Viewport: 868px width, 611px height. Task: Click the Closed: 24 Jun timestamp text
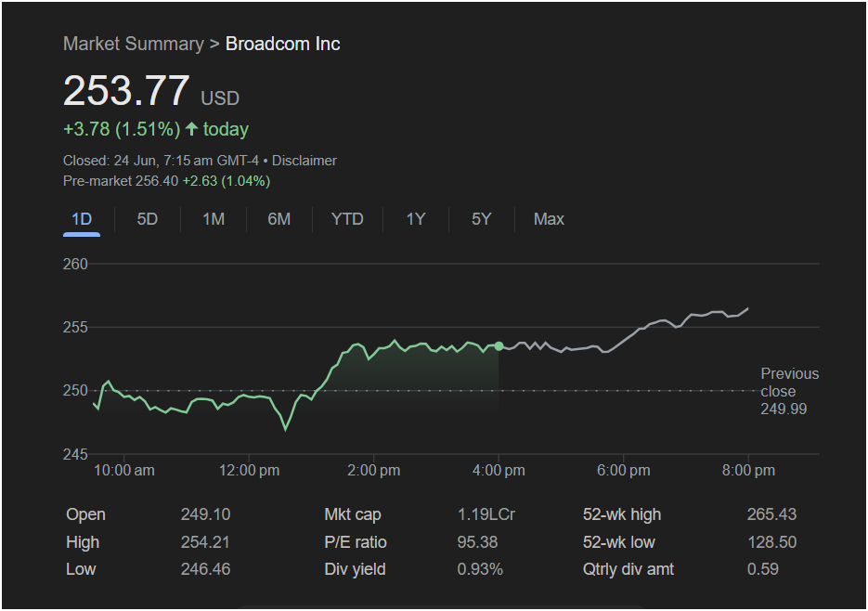pos(162,161)
